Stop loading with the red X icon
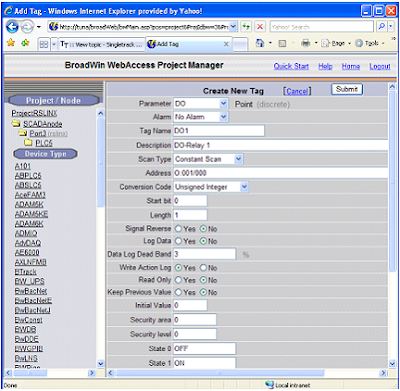 (260, 27)
